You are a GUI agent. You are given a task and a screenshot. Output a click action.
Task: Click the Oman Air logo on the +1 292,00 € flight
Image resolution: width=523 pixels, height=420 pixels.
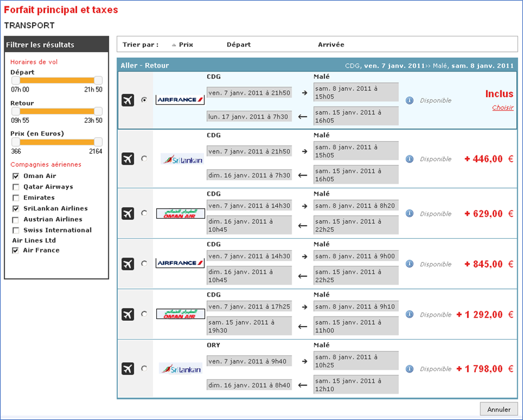tap(180, 314)
